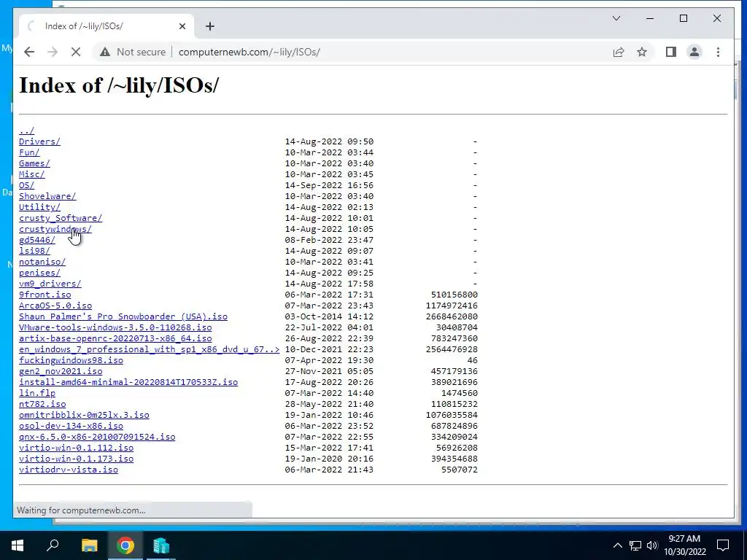Expand the tab search chevron
This screenshot has height=560, width=747.
point(616,18)
